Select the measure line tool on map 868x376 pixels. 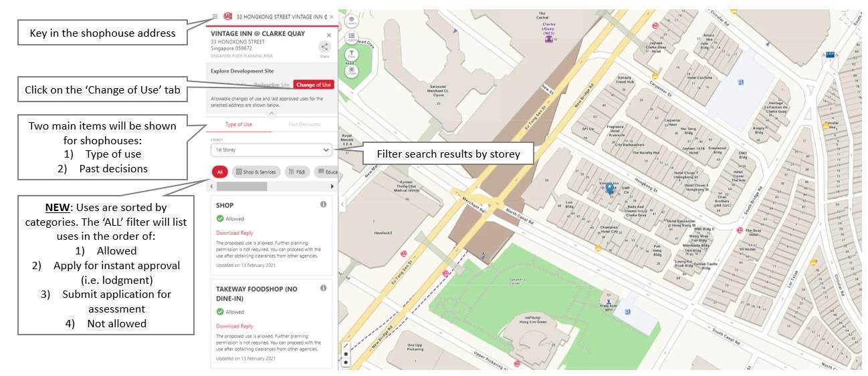(345, 346)
